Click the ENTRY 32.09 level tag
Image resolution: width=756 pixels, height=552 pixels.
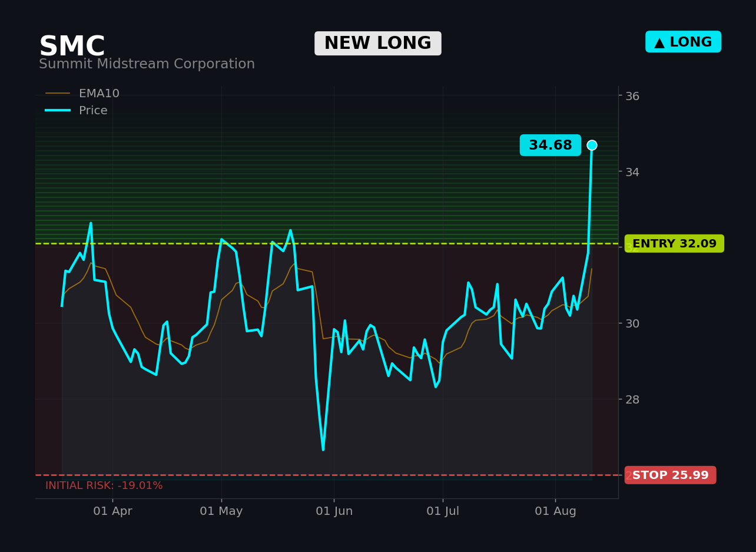click(x=674, y=244)
